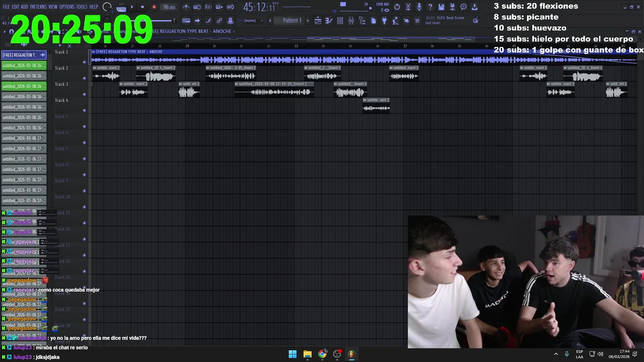This screenshot has height=362, width=644.
Task: Click the step editing arrow icon
Action: click(x=197, y=21)
